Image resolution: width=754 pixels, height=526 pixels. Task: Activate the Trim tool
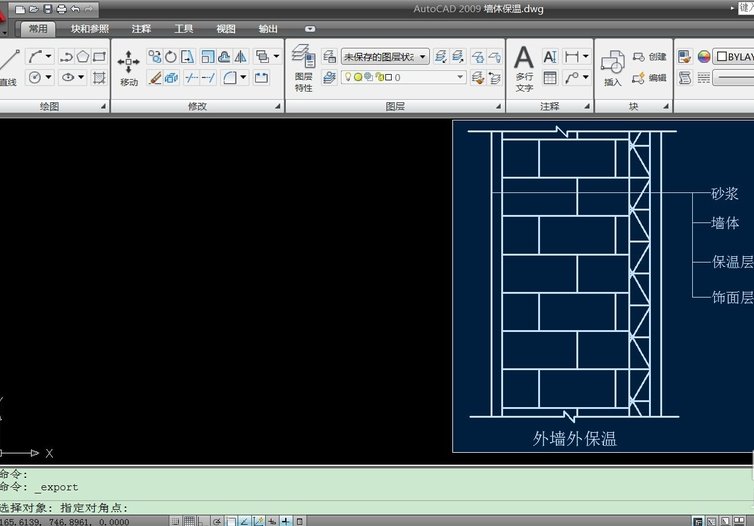191,77
